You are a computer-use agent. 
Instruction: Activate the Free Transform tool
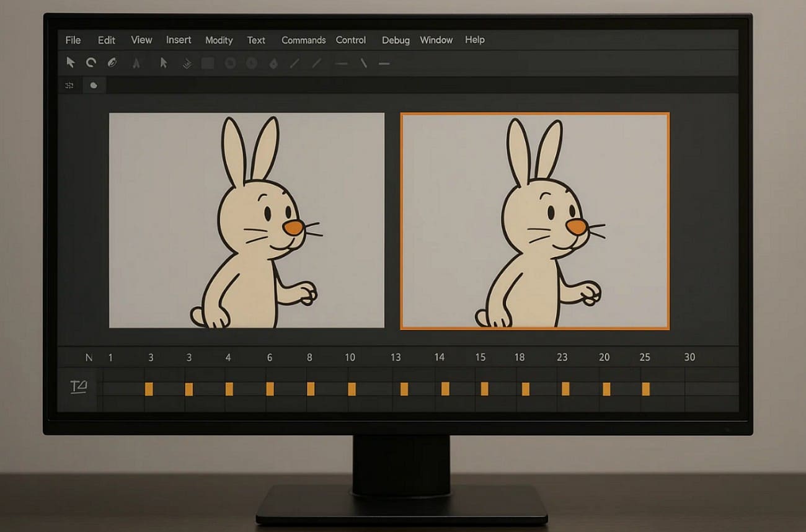click(x=91, y=63)
